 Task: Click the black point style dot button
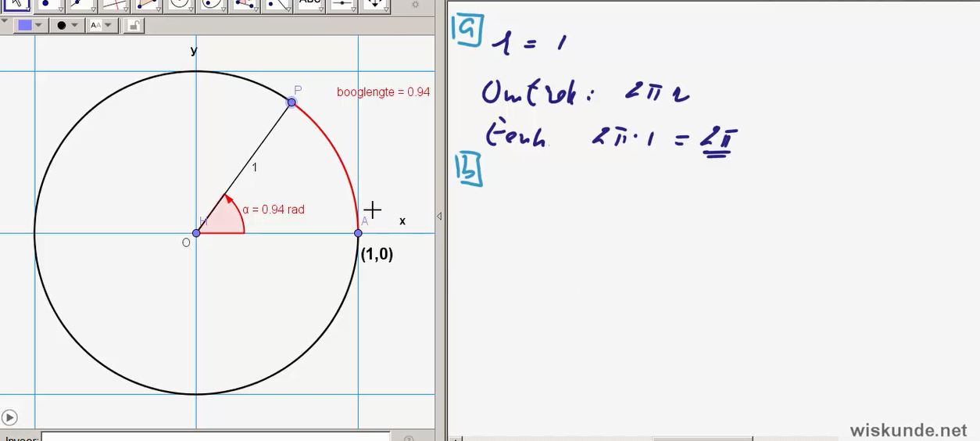62,25
